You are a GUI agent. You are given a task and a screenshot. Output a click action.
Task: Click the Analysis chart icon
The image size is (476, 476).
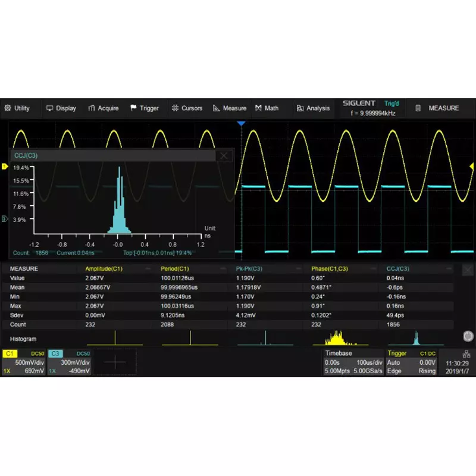300,108
